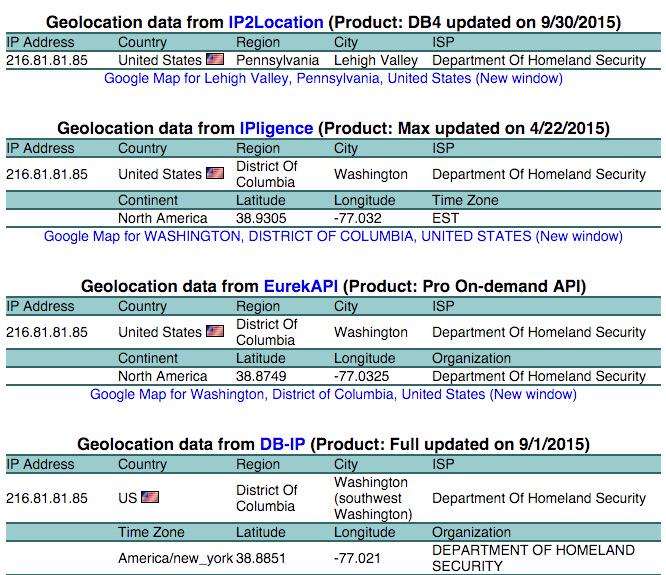Select IP address 216.81.81.85 in EurekAPI table
This screenshot has width=666, height=575.
(x=47, y=332)
